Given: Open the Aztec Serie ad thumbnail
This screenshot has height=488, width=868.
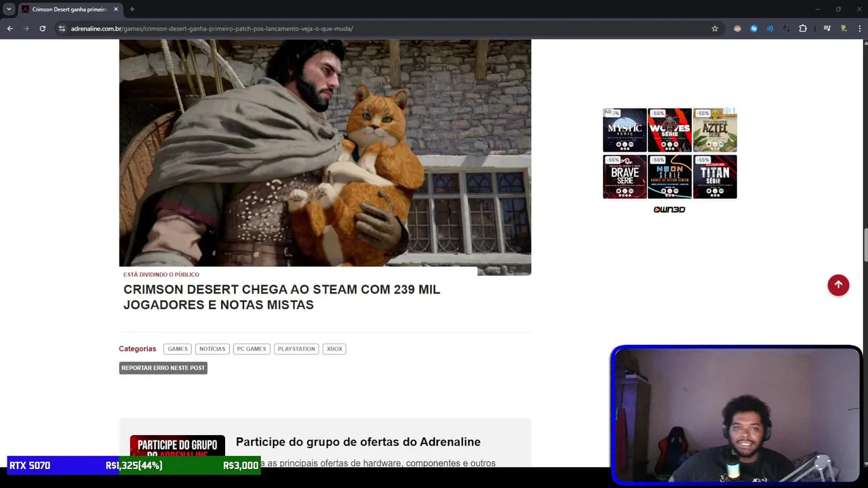Looking at the screenshot, I should point(715,130).
